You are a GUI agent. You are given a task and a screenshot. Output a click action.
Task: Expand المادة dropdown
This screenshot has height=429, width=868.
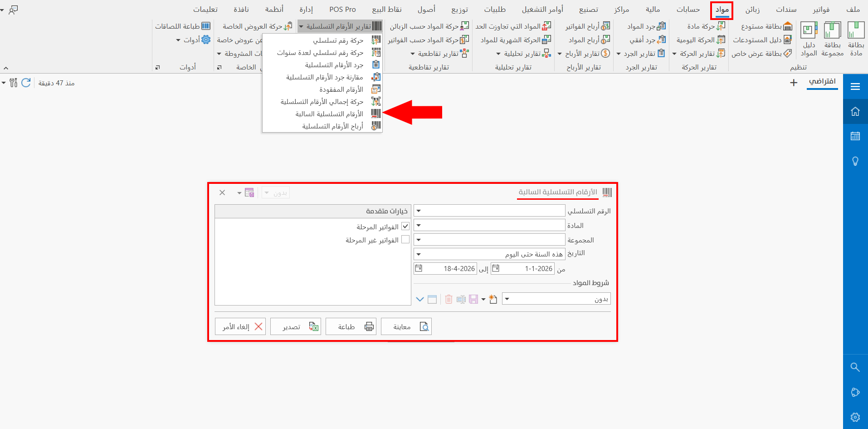point(419,225)
